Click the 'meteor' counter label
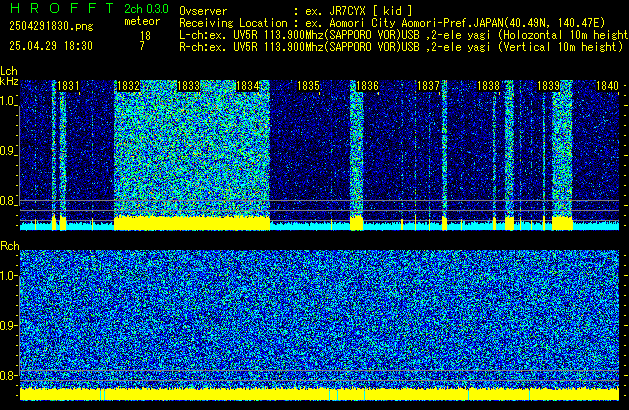Screen dimensions: 629x410 coord(142,21)
